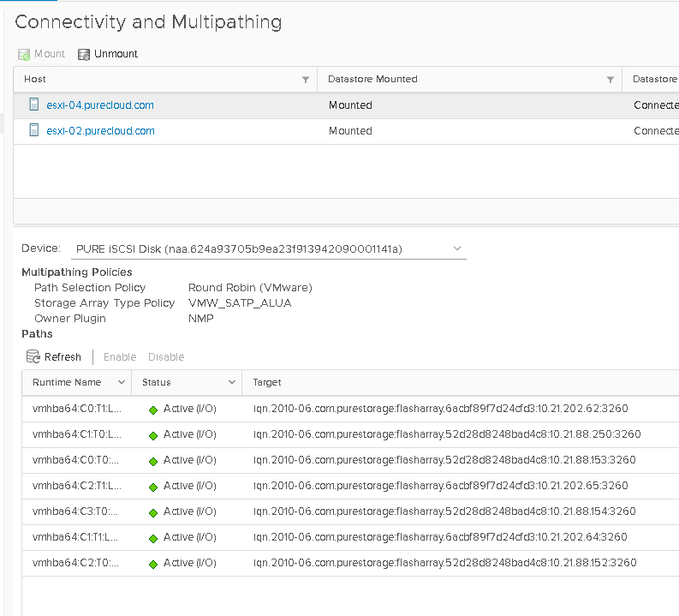Click green status diamond for vmhba64:C0:T1 path
This screenshot has width=679, height=616.
(x=153, y=410)
